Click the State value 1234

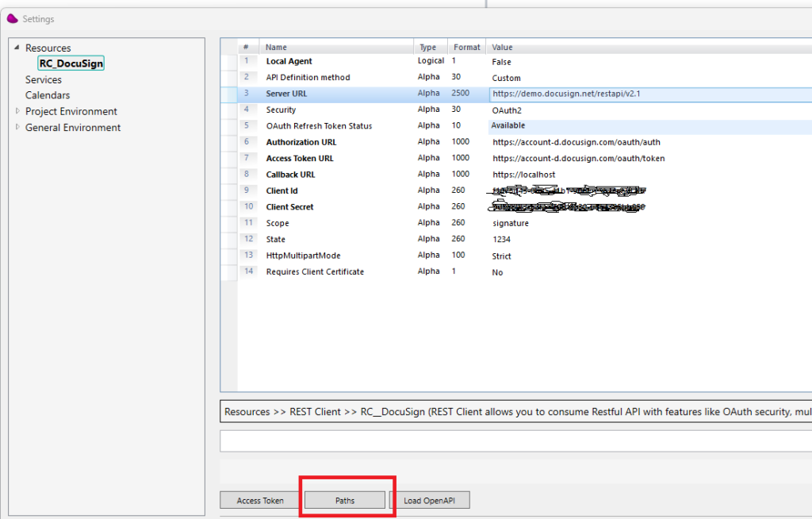point(501,240)
